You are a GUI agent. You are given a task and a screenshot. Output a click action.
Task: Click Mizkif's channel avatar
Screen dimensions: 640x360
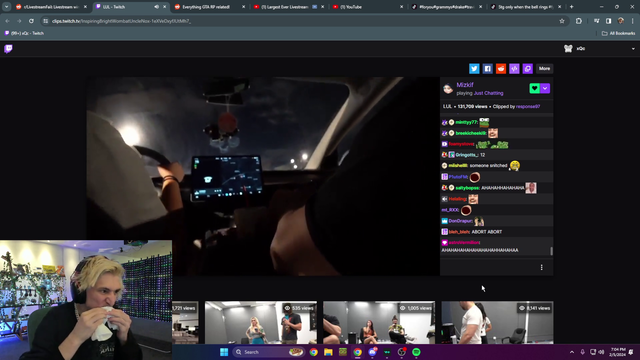(448, 89)
